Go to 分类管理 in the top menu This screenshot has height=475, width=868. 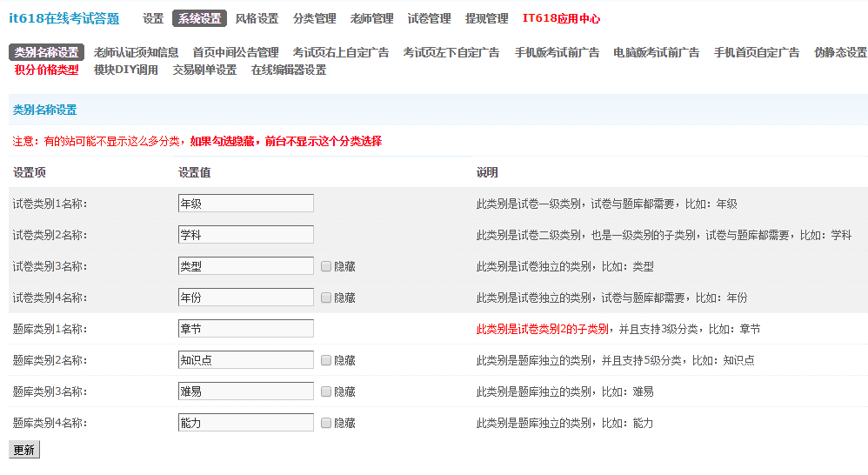[314, 18]
